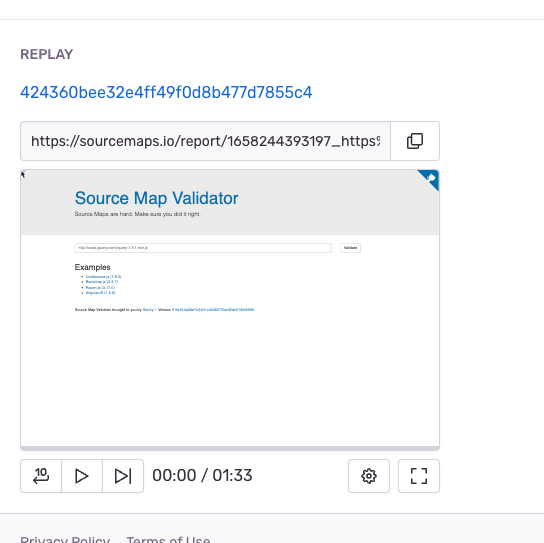Click the Validate button in replay preview
Screen dimensions: 544x543
[350, 248]
